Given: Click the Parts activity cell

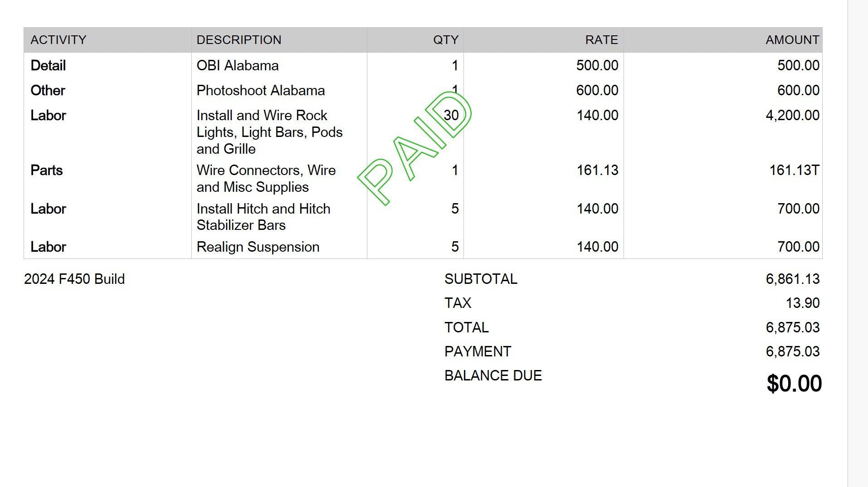Looking at the screenshot, I should click(x=46, y=170).
